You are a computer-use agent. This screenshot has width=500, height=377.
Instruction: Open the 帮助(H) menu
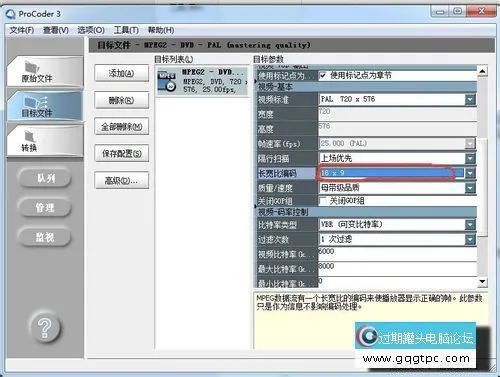coord(161,30)
